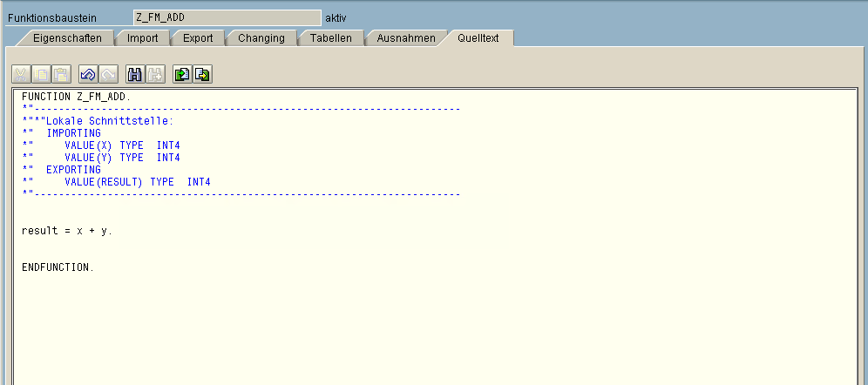Viewport: 868px width, 385px height.
Task: Click the ENDFUNCTION. line in editor
Action: [58, 267]
